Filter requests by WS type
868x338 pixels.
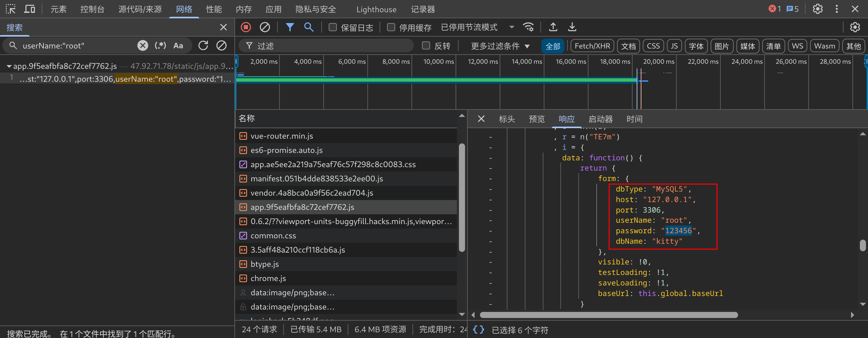click(797, 46)
